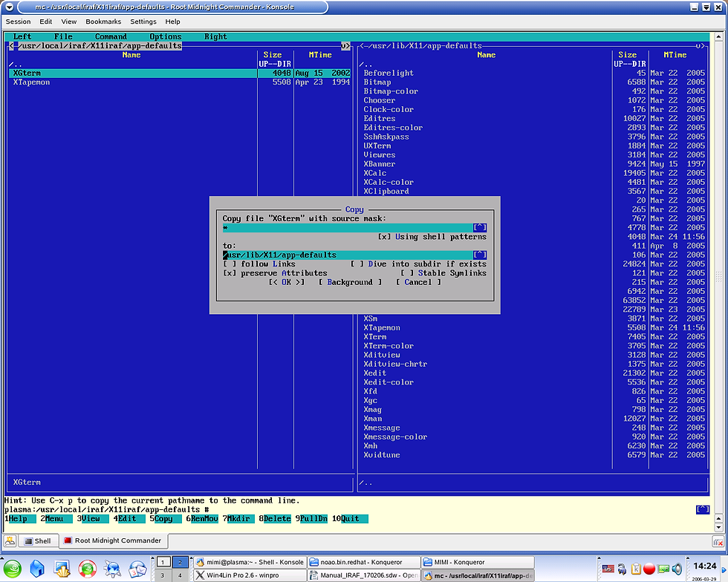Switch to virtual desktop 1
This screenshot has width=728, height=582.
click(163, 562)
